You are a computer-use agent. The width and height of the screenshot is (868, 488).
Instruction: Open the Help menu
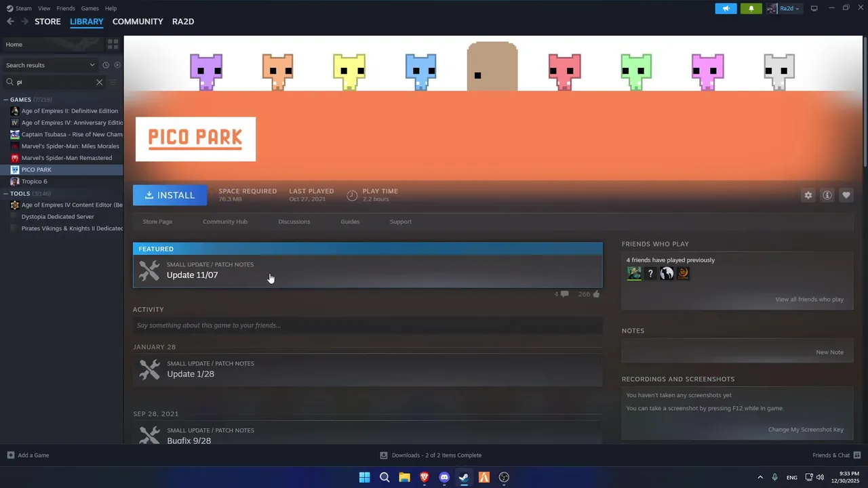(111, 8)
